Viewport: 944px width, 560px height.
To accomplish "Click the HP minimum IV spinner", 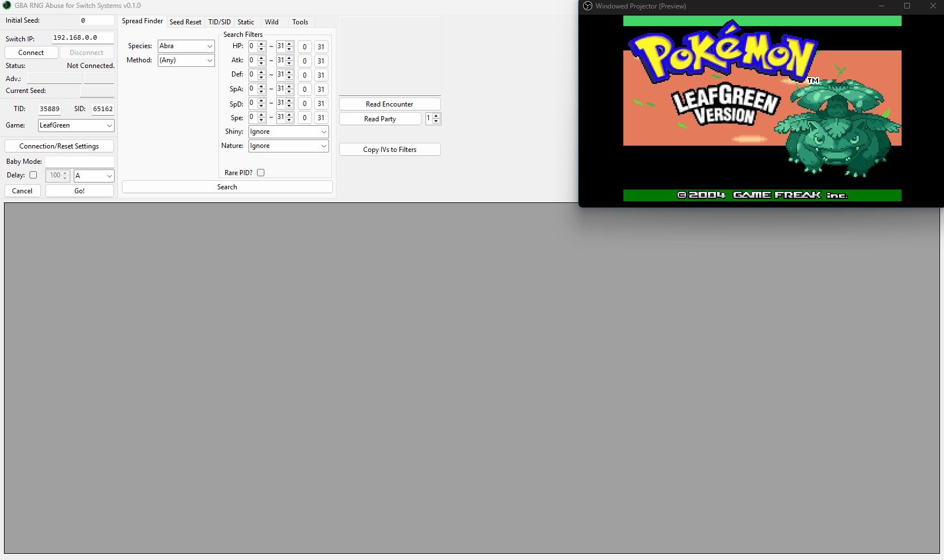I will (258, 46).
